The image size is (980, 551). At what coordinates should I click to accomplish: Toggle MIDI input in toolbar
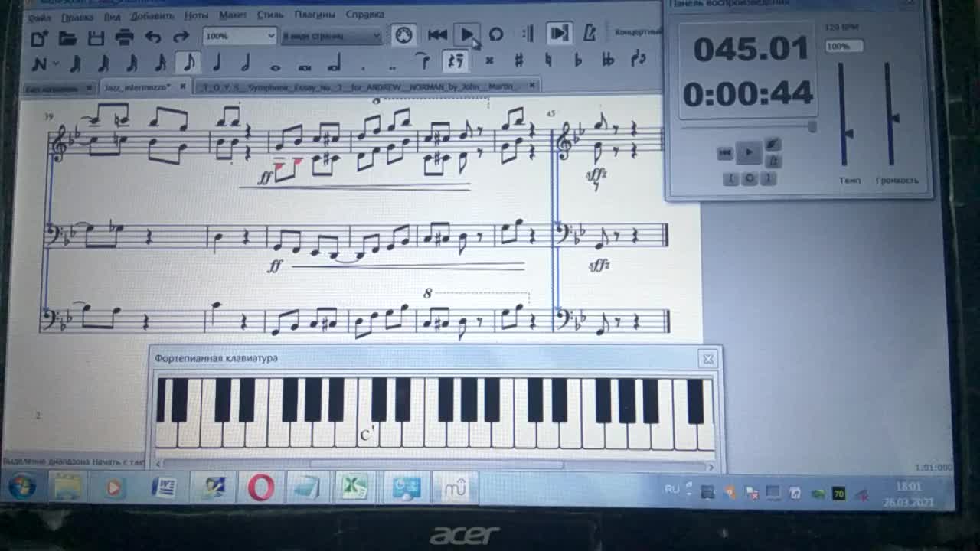point(403,34)
